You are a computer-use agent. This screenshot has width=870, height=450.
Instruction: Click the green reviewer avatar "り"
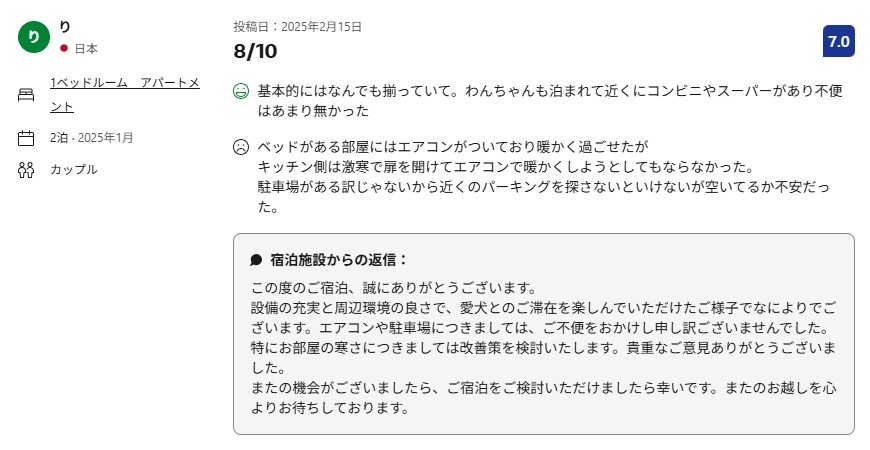click(33, 36)
